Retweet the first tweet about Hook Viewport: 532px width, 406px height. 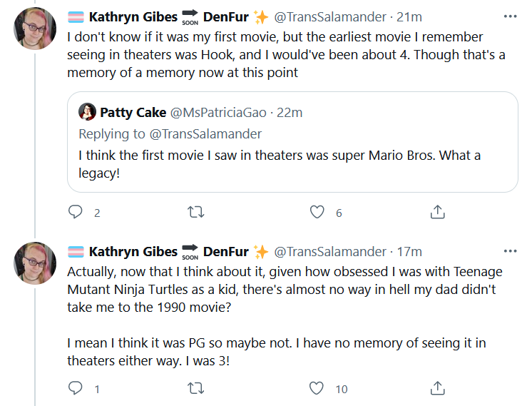pyautogui.click(x=196, y=212)
